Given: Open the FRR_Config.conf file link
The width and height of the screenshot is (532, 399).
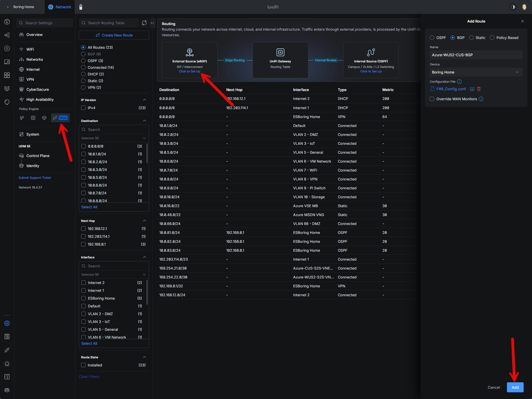Looking at the screenshot, I should click(451, 89).
